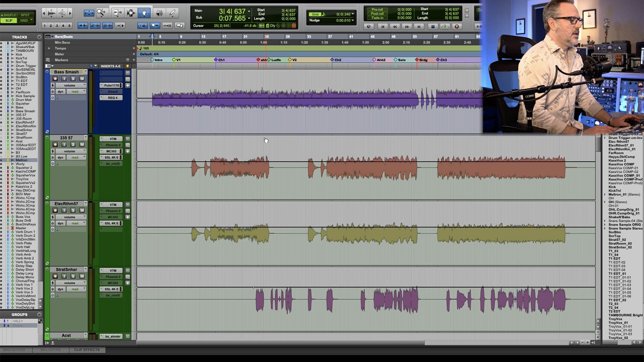The height and width of the screenshot is (362, 644).
Task: Recall zoom preset 3
Action: coord(57,25)
